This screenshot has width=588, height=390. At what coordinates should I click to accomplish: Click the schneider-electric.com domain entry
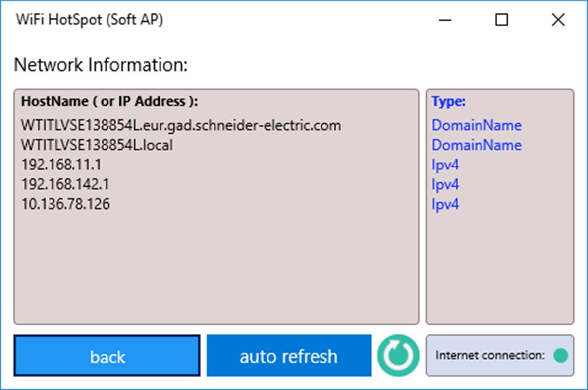pos(181,125)
